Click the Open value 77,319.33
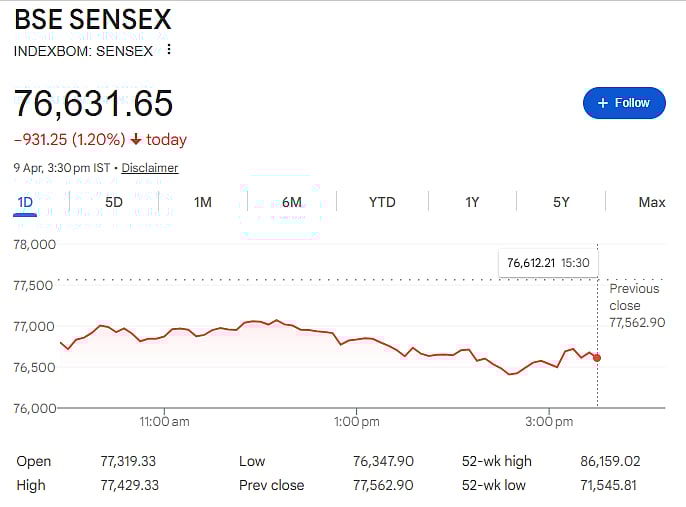The height and width of the screenshot is (507, 686). [x=128, y=461]
